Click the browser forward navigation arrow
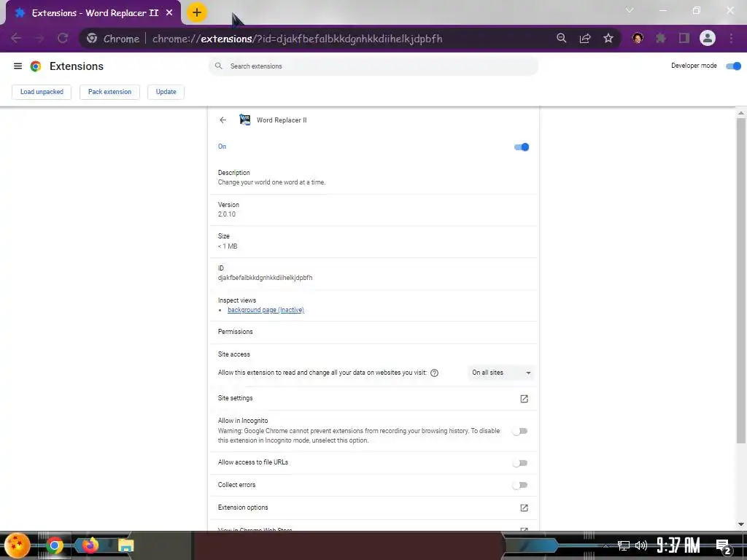Image resolution: width=747 pixels, height=560 pixels. (39, 38)
